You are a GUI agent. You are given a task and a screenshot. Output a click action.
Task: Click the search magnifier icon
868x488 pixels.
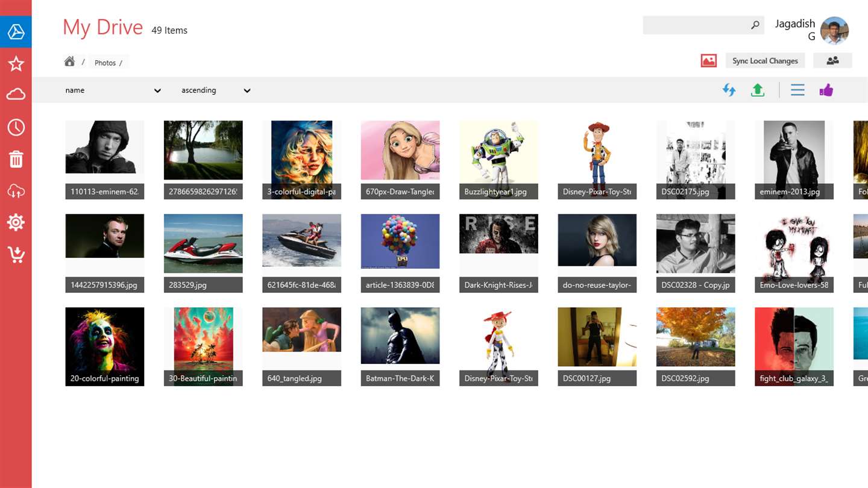tap(755, 25)
